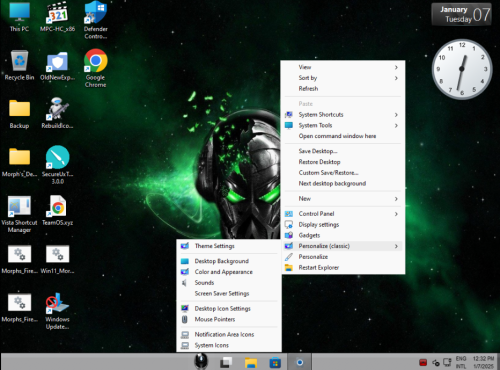Expand the System Tools submenu
The height and width of the screenshot is (370, 500).
click(x=343, y=125)
